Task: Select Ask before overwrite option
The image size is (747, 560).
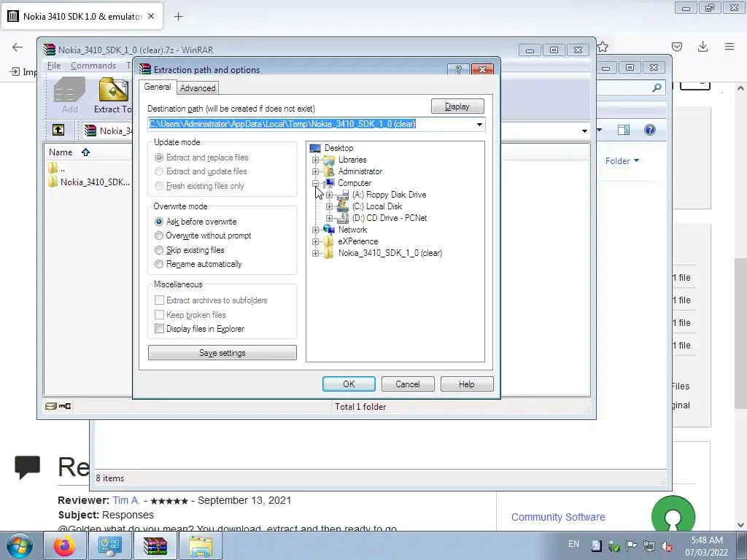Action: pos(196,222)
